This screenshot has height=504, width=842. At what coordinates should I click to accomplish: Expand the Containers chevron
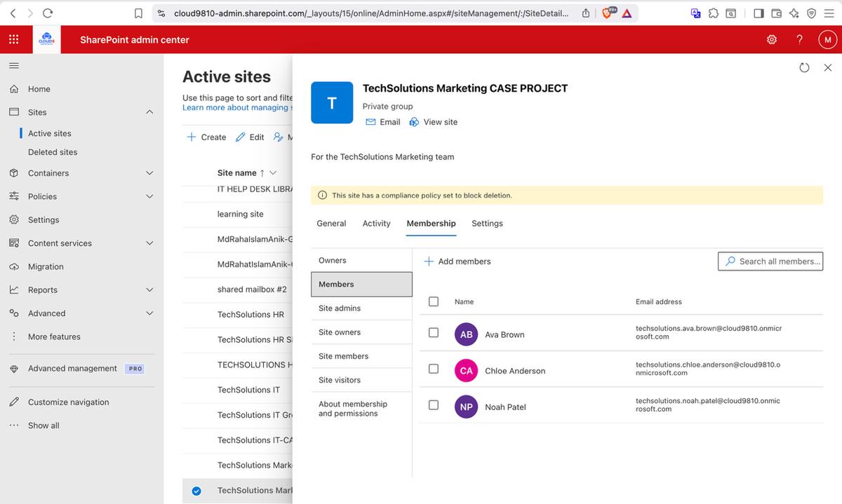pos(149,173)
